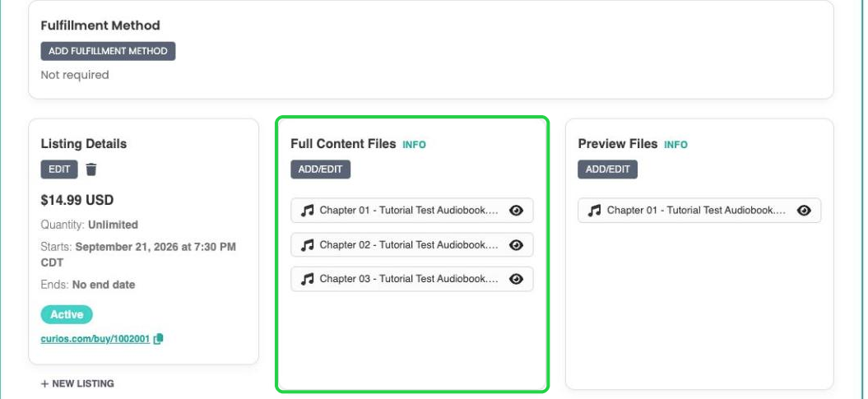Copy the curios.com/buy/1002001 link icon
This screenshot has width=868, height=399.
click(158, 339)
